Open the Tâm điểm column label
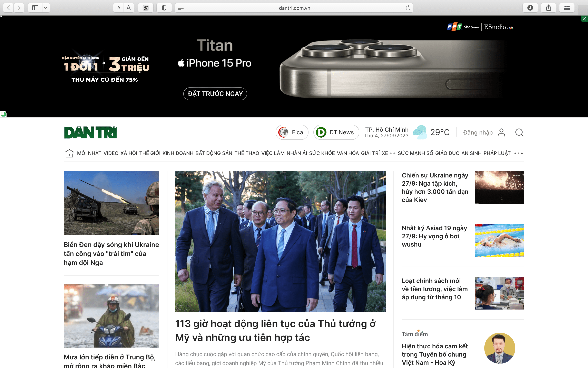The width and height of the screenshot is (588, 368). [x=415, y=334]
